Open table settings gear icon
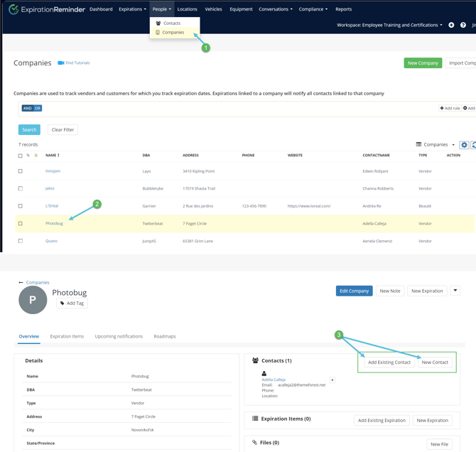The image size is (476, 452). click(464, 145)
